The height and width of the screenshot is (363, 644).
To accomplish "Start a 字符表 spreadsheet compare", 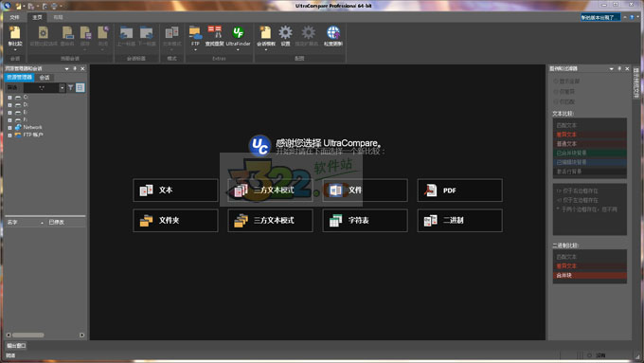I will 366,220.
